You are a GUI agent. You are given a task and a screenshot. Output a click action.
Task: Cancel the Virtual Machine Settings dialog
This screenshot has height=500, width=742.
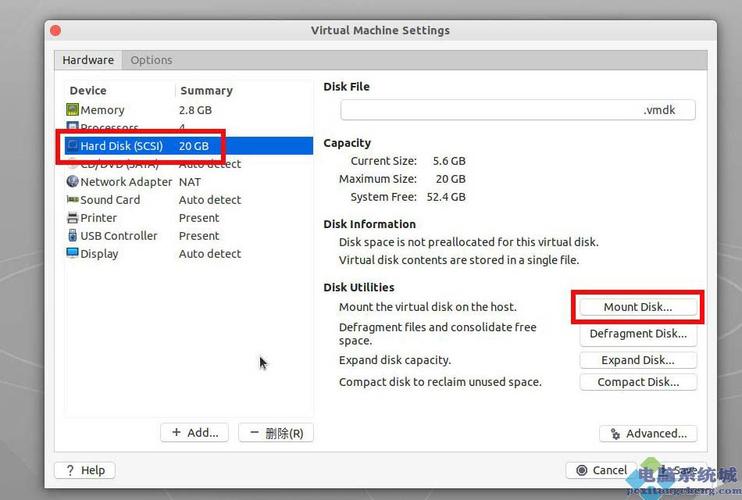(x=601, y=470)
